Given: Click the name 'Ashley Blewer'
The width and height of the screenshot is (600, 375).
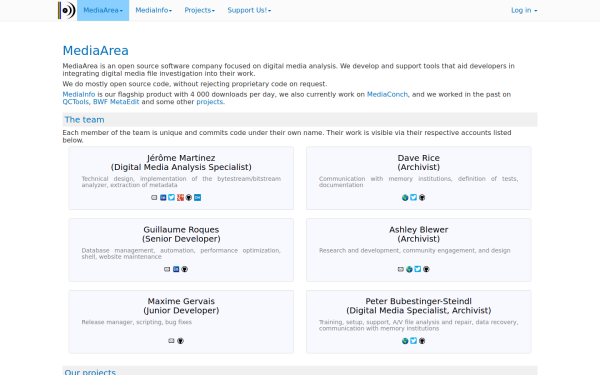Looking at the screenshot, I should tap(419, 230).
